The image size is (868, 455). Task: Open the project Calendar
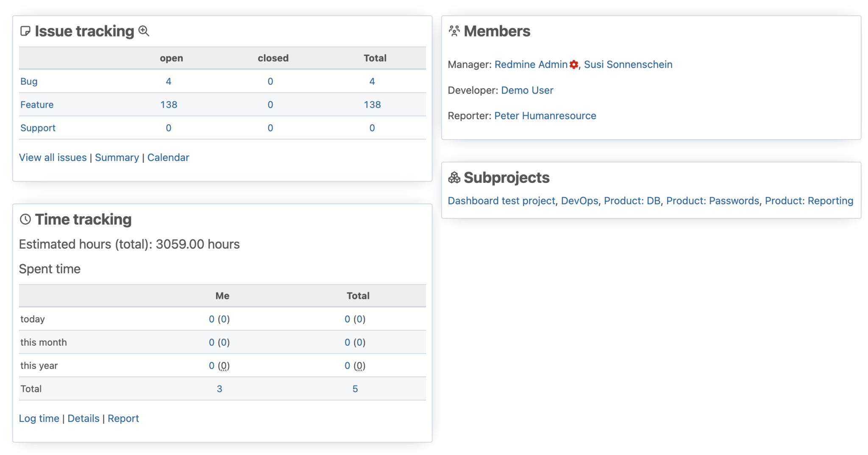click(x=168, y=157)
